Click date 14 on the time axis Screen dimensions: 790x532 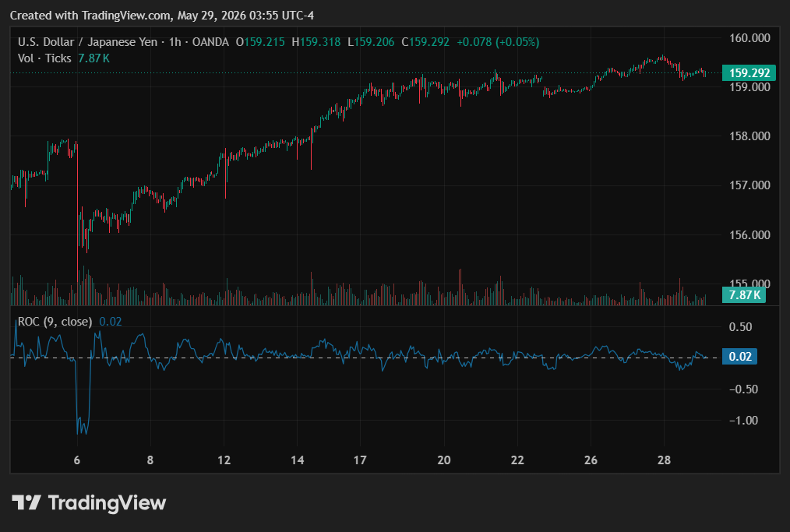298,460
